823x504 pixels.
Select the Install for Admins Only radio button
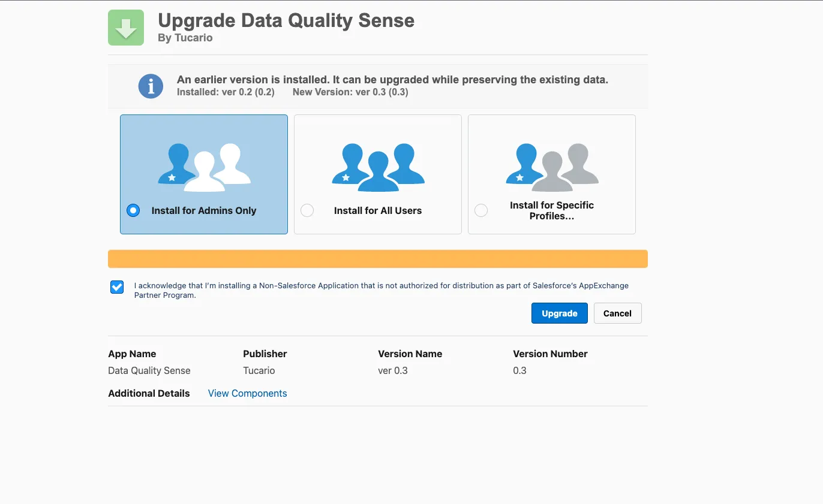133,210
